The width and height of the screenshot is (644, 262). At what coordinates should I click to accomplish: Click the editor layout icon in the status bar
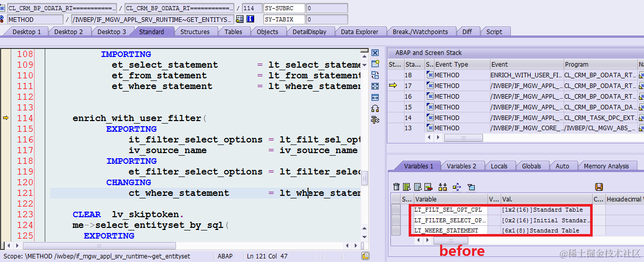click(365, 257)
